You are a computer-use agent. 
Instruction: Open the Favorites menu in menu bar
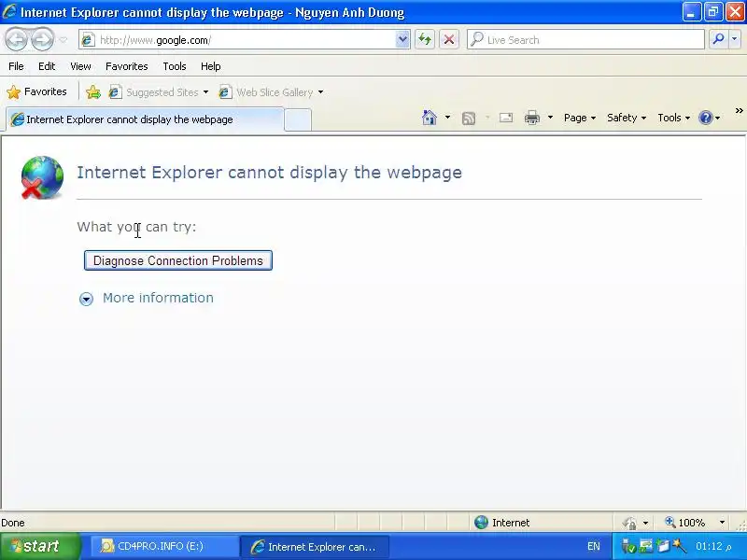click(127, 66)
